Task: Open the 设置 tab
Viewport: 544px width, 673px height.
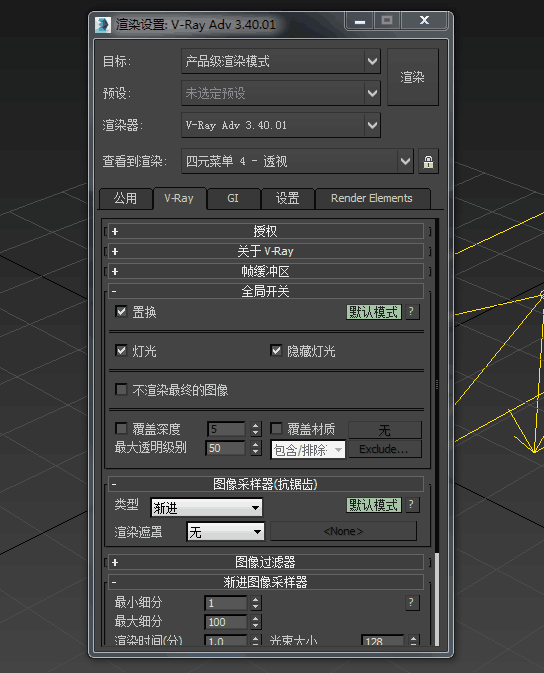Action: click(x=287, y=198)
